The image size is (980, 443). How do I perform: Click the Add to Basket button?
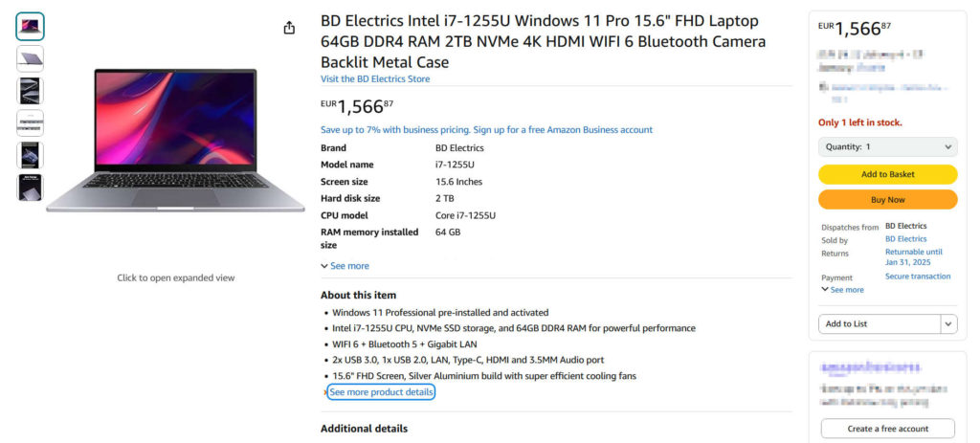coord(887,174)
